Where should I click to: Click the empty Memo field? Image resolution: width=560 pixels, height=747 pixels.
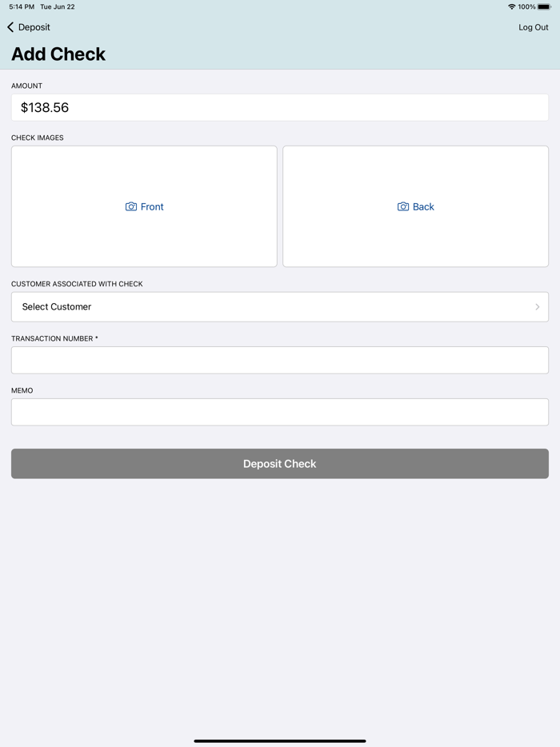point(279,412)
